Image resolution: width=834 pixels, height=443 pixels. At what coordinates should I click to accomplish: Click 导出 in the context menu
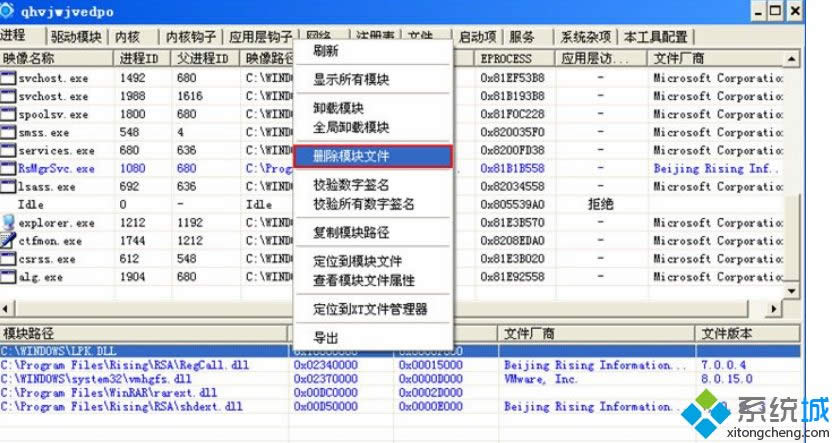pyautogui.click(x=325, y=338)
